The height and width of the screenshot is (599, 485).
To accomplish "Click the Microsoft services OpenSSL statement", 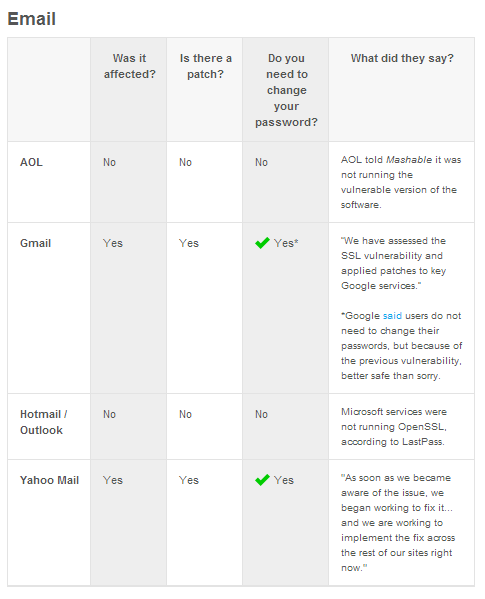I will point(394,427).
